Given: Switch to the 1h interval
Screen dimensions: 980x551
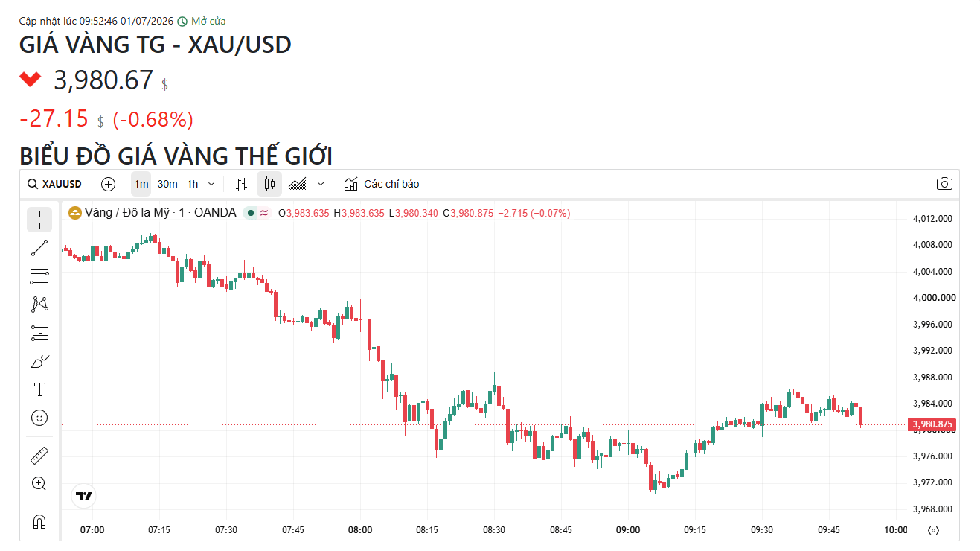Looking at the screenshot, I should (x=193, y=184).
